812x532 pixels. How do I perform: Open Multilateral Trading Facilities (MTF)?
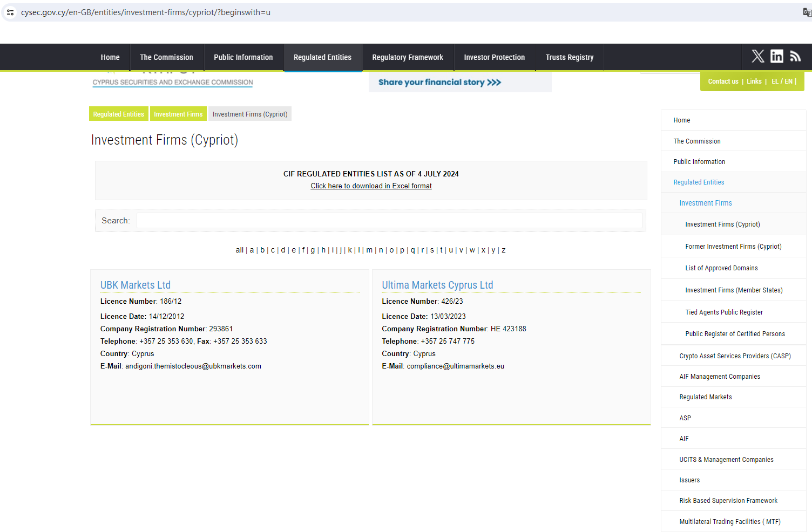pos(734,522)
